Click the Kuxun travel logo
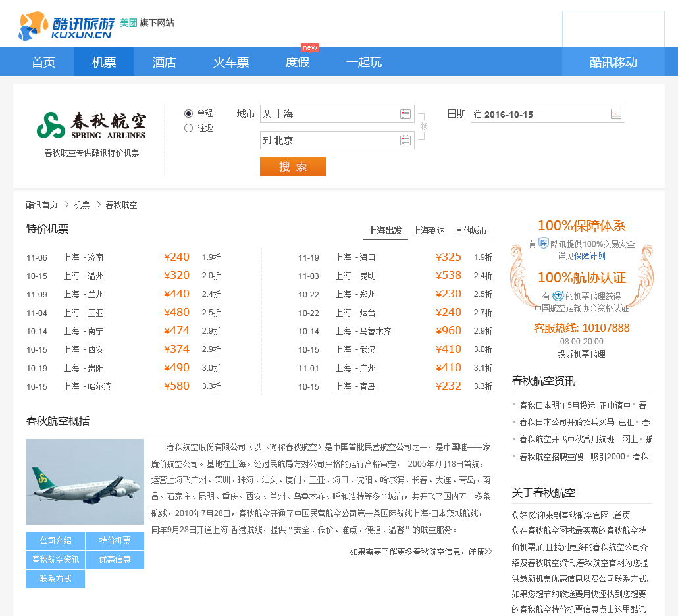The height and width of the screenshot is (616, 678). (x=66, y=26)
